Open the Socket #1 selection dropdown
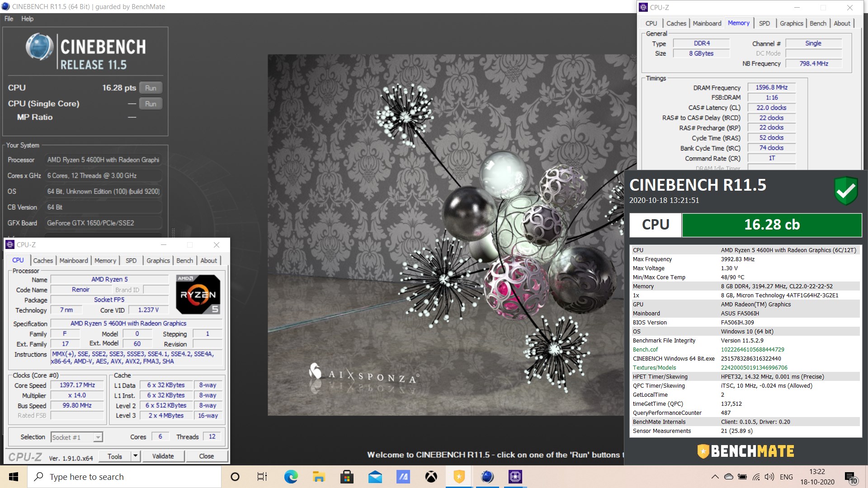Image resolution: width=868 pixels, height=488 pixels. tap(76, 437)
